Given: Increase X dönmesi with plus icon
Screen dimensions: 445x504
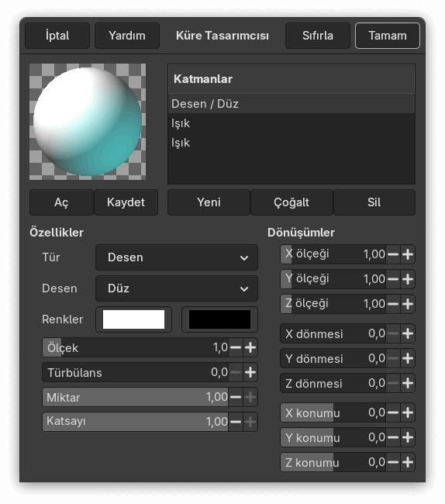Looking at the screenshot, I should coord(408,333).
